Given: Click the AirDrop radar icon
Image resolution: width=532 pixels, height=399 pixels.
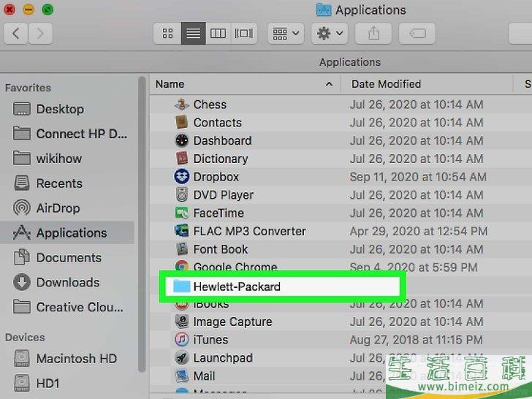Looking at the screenshot, I should [22, 208].
